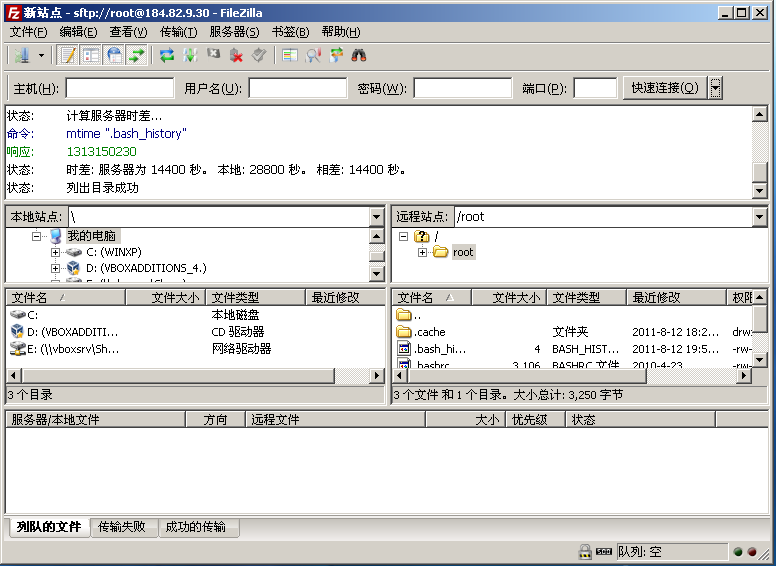Screen dimensions: 776x566
Task: Switch to the 列队的文件 tab
Action: tap(48, 526)
